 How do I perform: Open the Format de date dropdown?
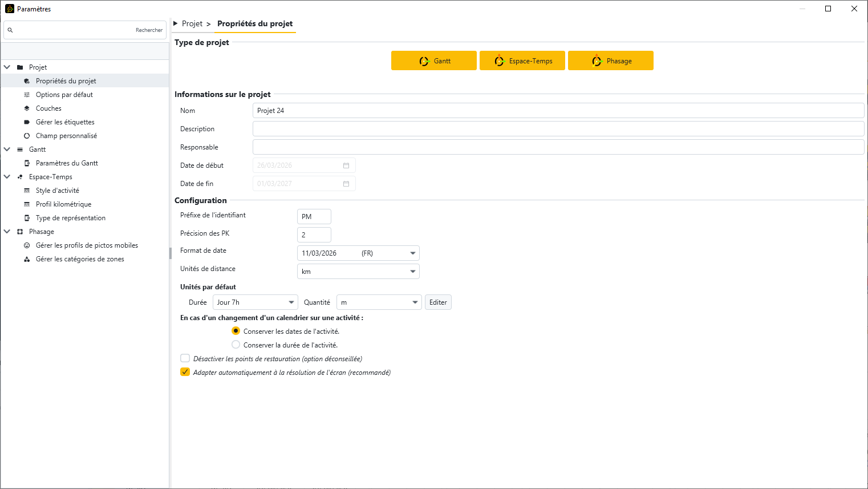(412, 253)
